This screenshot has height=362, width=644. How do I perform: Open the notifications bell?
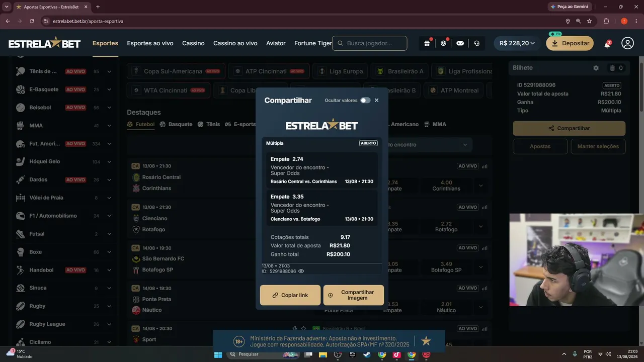click(x=607, y=44)
